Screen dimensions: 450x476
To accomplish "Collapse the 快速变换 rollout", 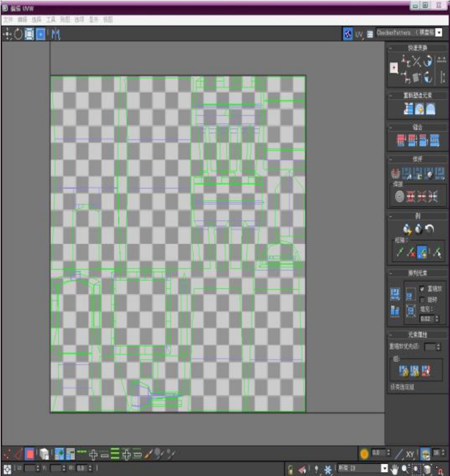I will pyautogui.click(x=417, y=48).
